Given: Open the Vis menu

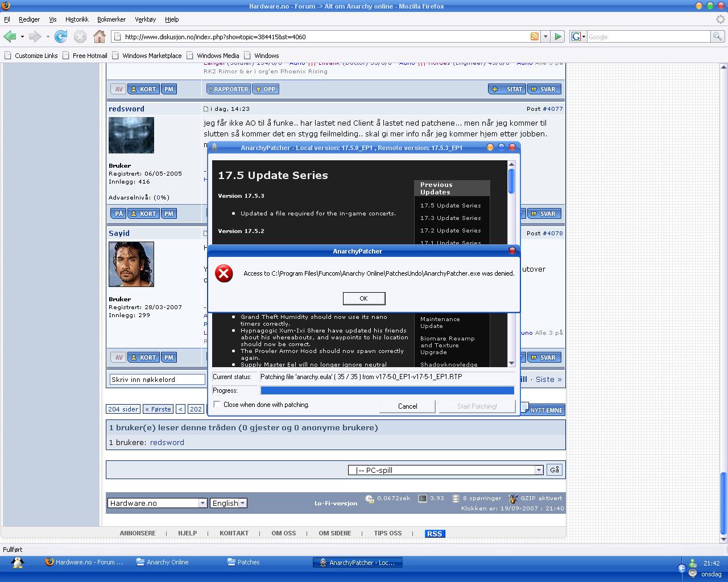Looking at the screenshot, I should pyautogui.click(x=52, y=19).
